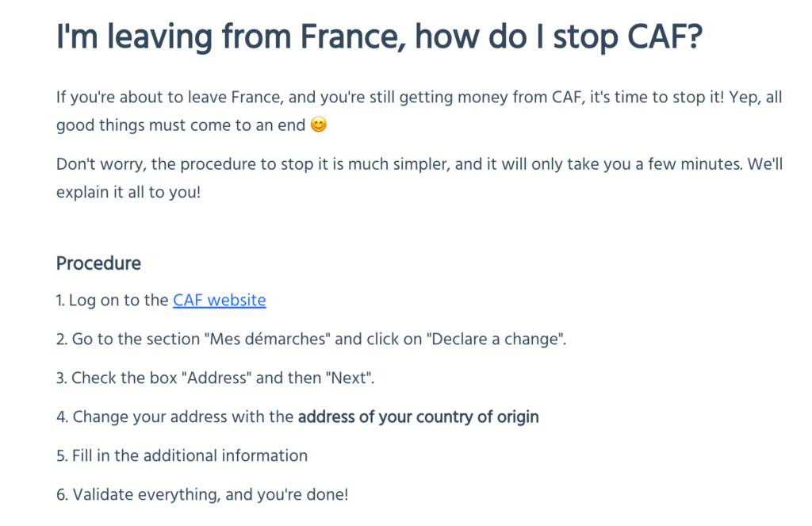
Task: Click the Procedure heading
Action: point(98,263)
